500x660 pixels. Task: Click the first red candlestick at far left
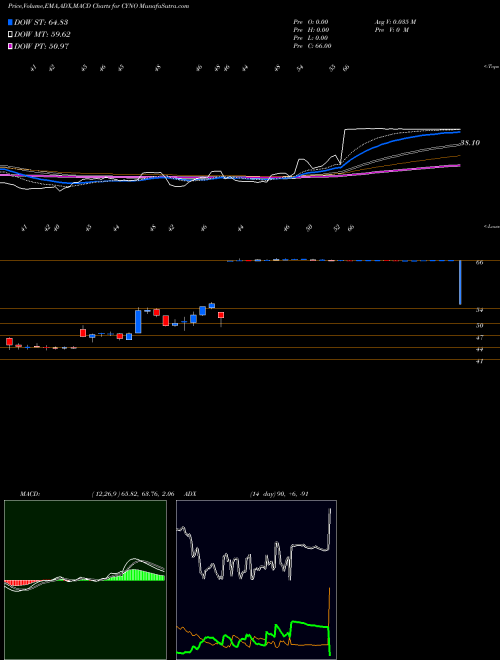coord(9,342)
